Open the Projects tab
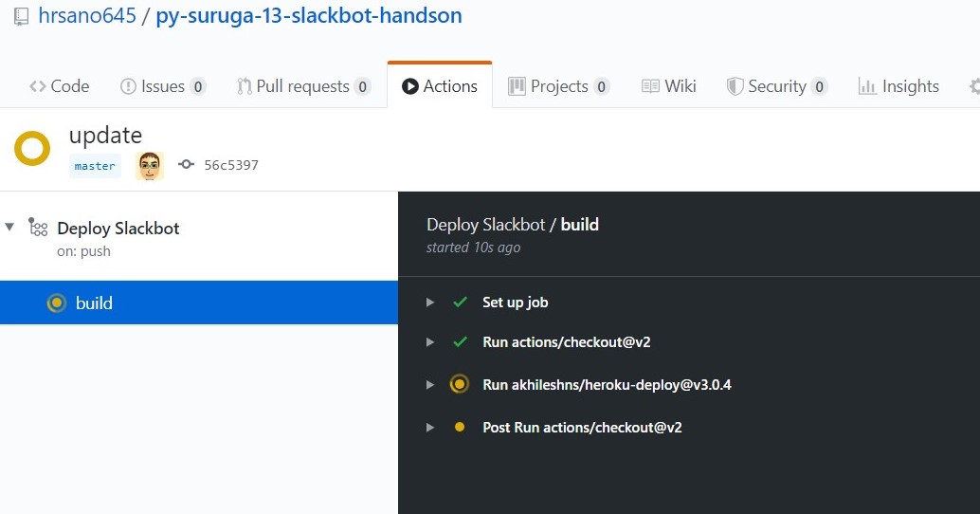 pyautogui.click(x=559, y=86)
